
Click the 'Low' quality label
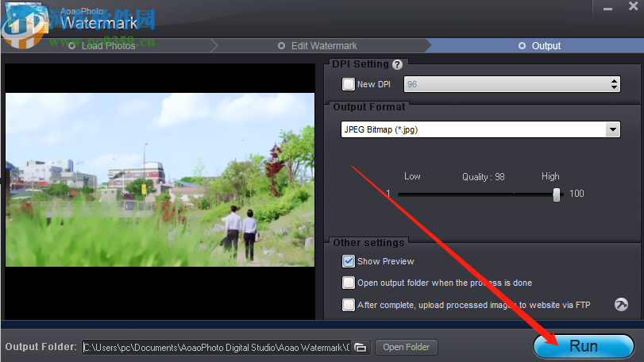[412, 176]
